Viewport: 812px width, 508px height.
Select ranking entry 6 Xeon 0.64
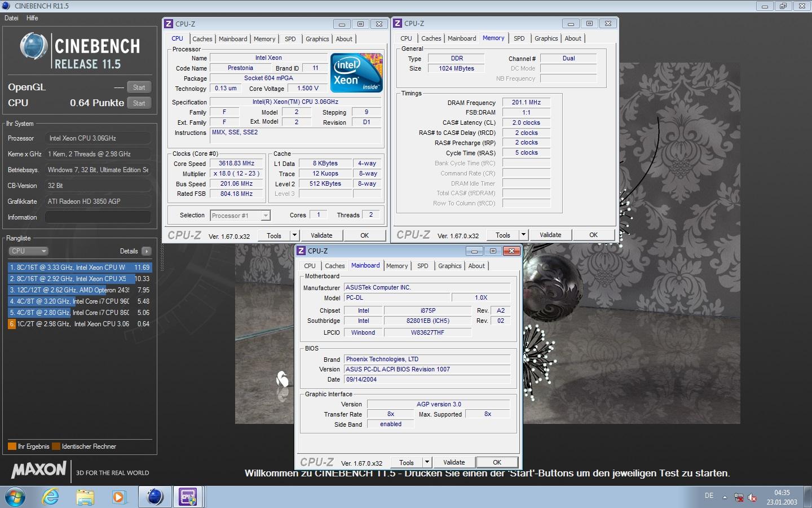80,324
